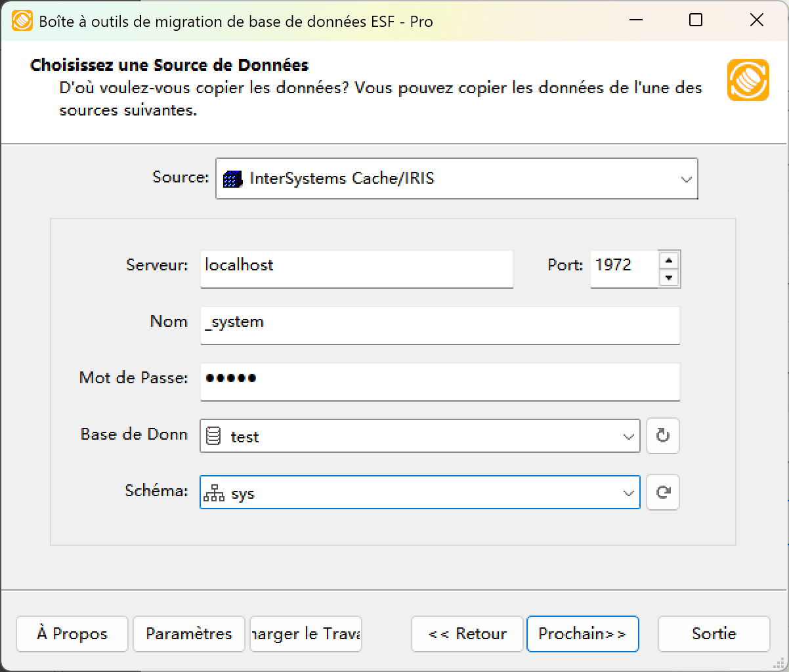Refresh the Schéma list
The width and height of the screenshot is (789, 672).
662,492
